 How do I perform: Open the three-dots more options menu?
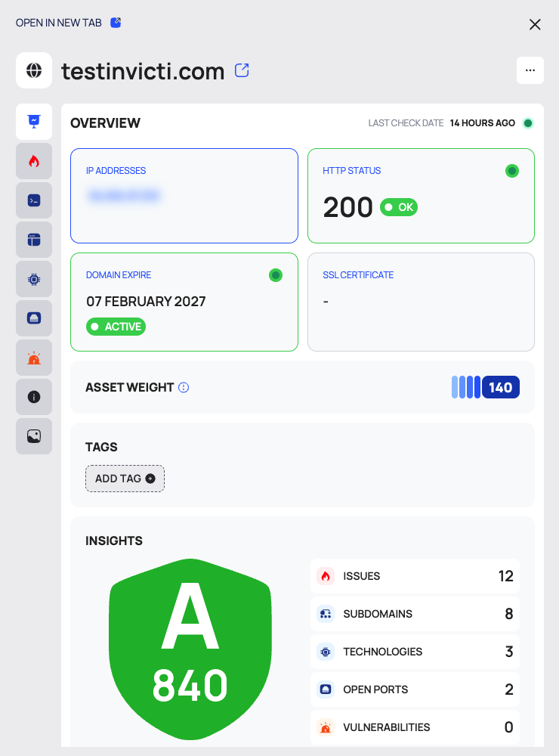tap(530, 70)
